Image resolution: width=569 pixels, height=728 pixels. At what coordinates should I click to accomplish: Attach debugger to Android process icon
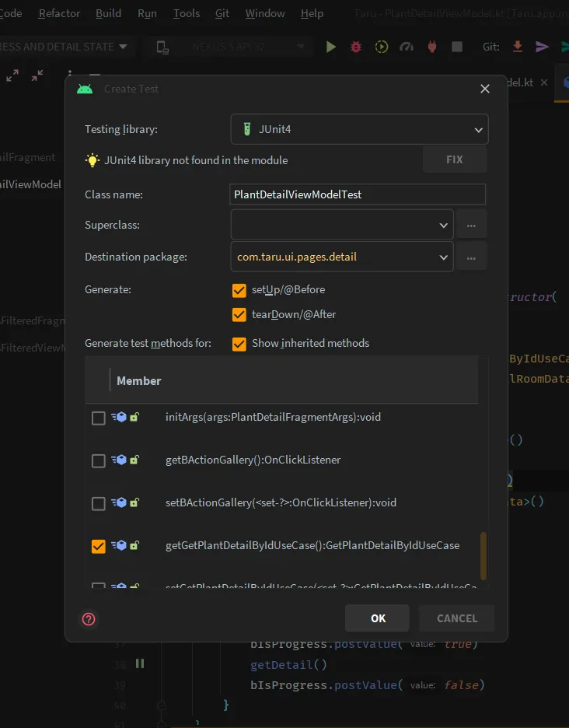(x=432, y=47)
